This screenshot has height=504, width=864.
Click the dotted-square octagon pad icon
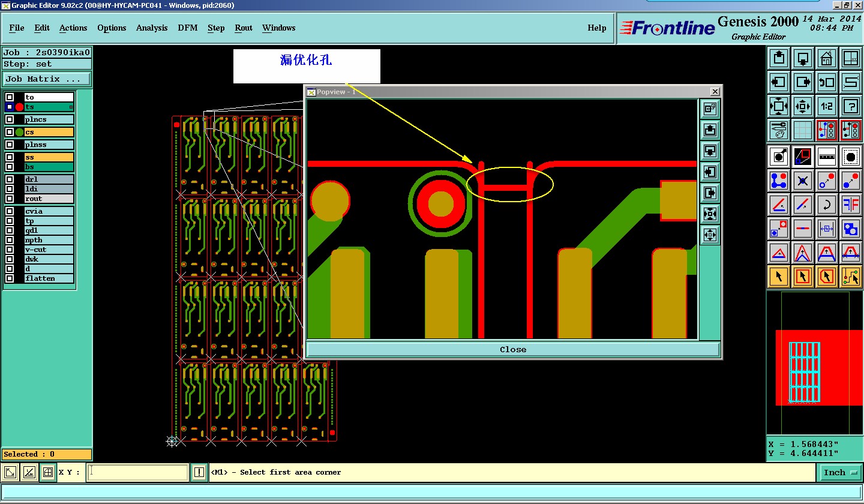click(x=850, y=157)
